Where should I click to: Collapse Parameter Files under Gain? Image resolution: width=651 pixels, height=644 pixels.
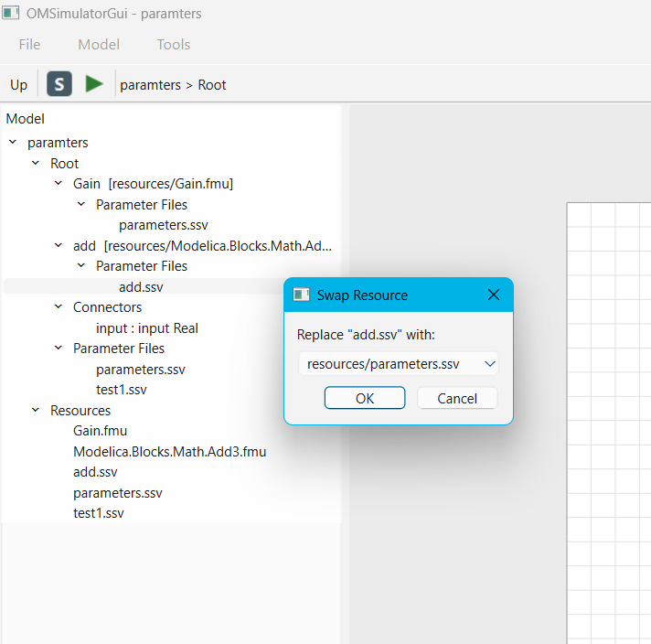pyautogui.click(x=81, y=204)
